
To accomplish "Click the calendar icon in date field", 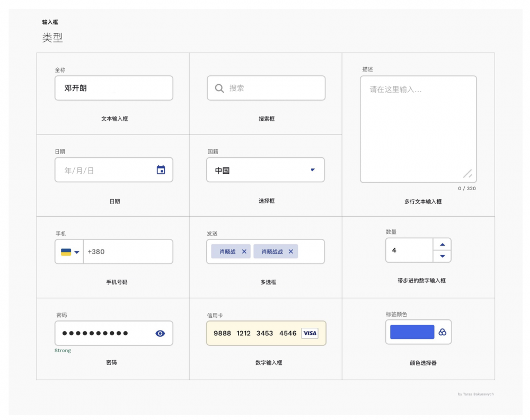I will point(161,170).
